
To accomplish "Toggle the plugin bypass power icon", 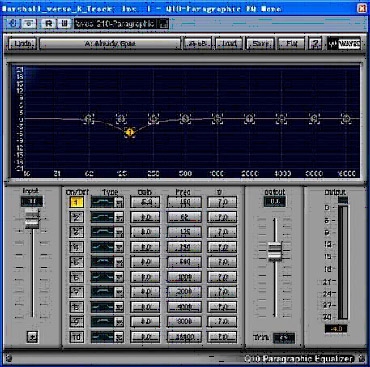I will [14, 24].
